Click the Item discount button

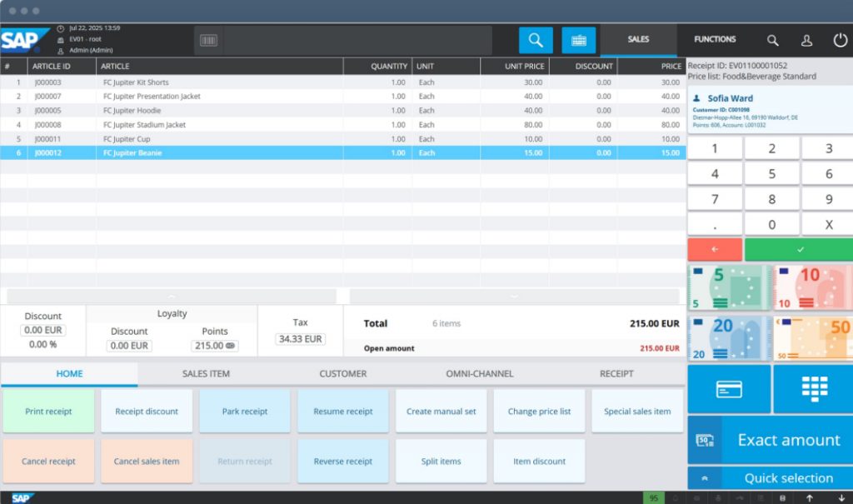(539, 461)
